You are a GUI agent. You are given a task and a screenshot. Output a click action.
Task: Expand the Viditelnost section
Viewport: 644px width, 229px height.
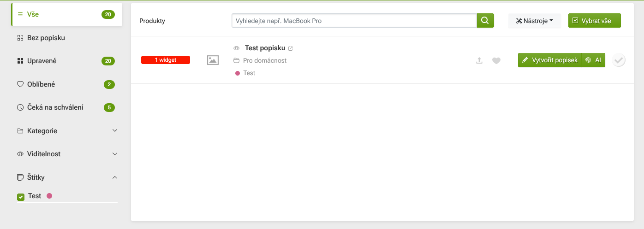115,154
